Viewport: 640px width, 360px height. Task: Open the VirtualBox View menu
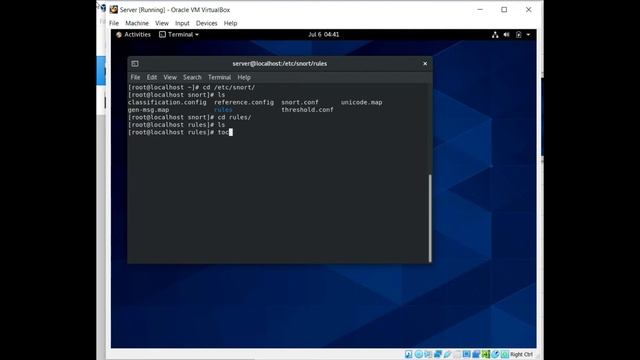click(162, 23)
